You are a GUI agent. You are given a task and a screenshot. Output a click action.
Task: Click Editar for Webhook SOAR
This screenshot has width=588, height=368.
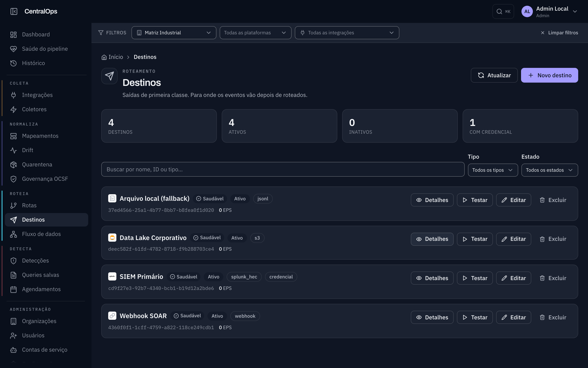513,317
